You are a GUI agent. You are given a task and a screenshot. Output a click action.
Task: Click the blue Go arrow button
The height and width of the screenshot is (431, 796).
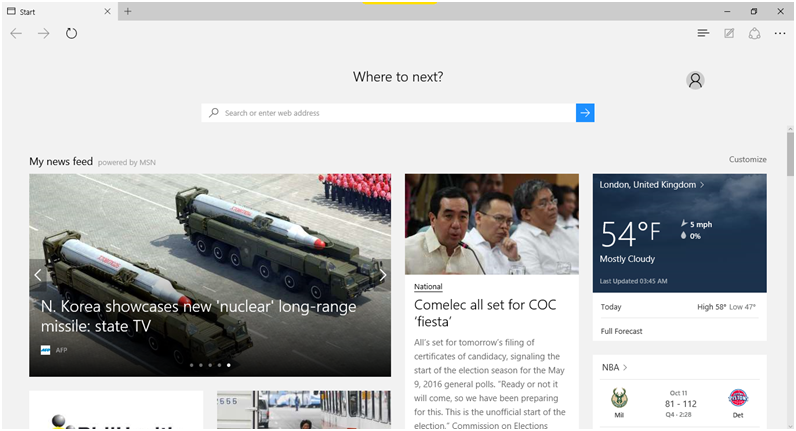[x=585, y=113]
